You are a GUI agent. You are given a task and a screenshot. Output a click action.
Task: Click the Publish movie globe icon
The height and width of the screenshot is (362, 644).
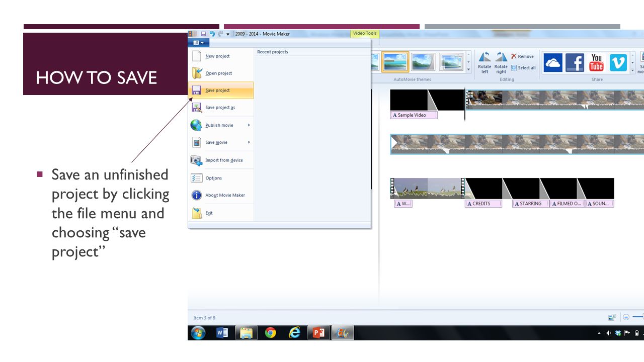[196, 125]
